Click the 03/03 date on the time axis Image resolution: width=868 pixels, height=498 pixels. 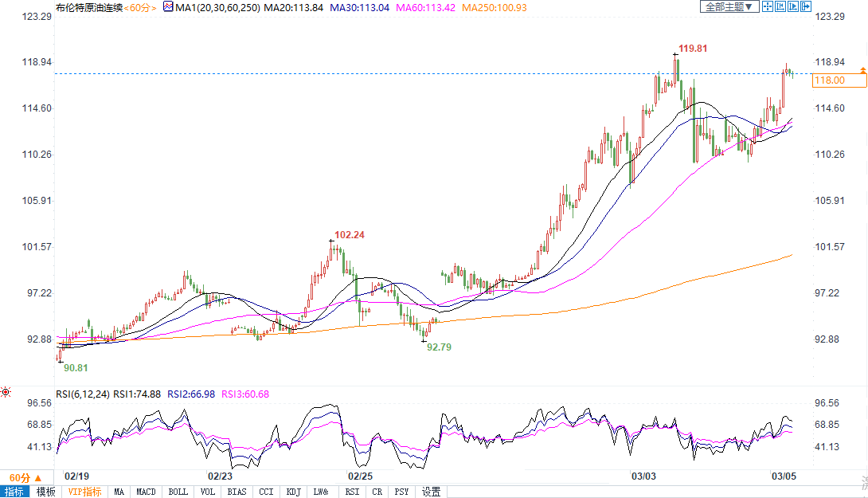643,476
